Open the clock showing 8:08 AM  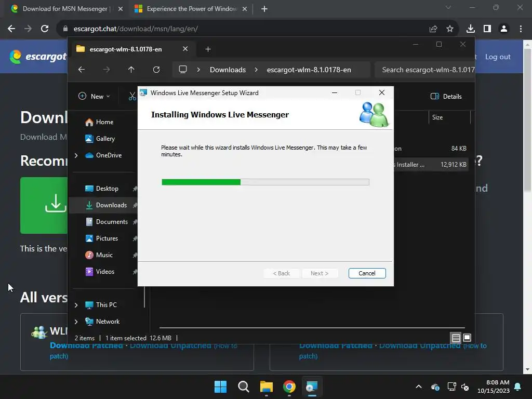pyautogui.click(x=494, y=387)
